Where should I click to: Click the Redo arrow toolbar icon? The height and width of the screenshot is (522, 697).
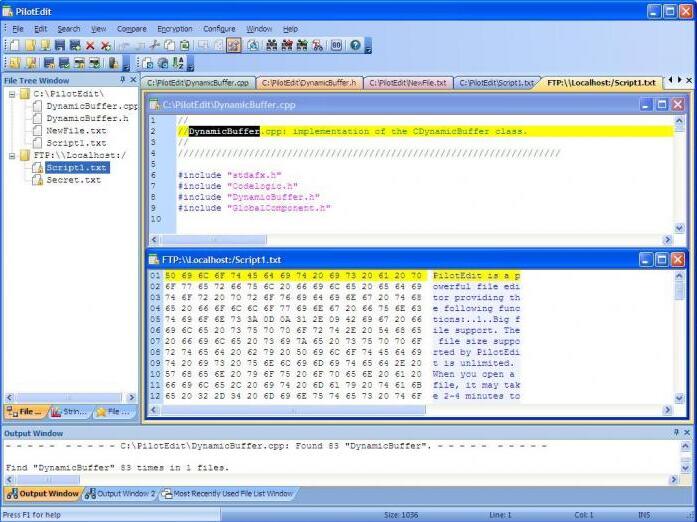coord(139,45)
